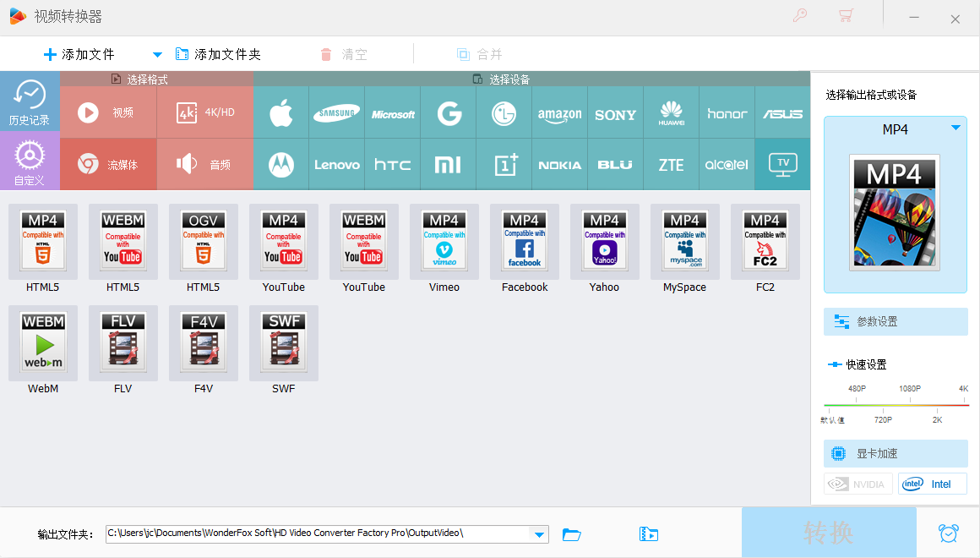
Task: Click Merge (合并) button
Action: (x=479, y=54)
